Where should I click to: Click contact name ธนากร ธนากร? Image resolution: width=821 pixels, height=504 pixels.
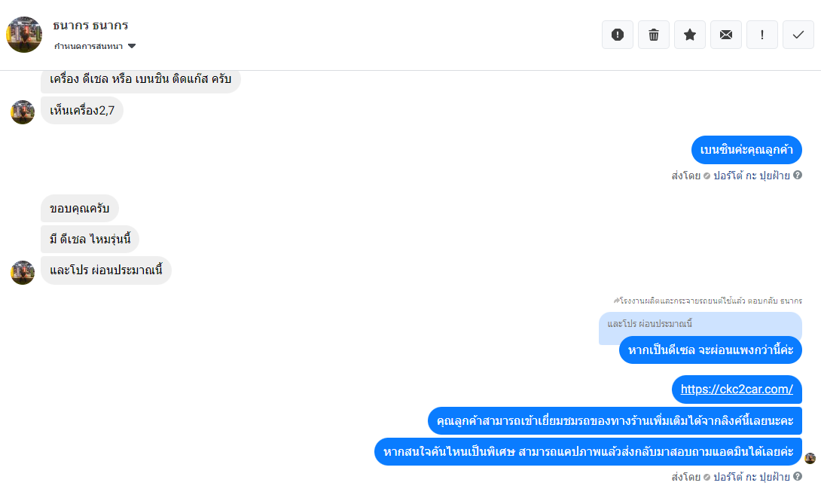(90, 25)
